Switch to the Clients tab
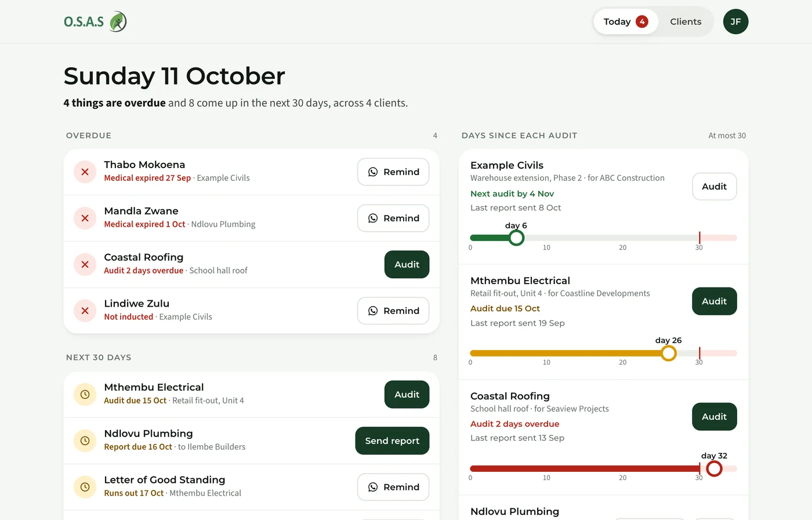This screenshot has height=520, width=812. (x=686, y=21)
